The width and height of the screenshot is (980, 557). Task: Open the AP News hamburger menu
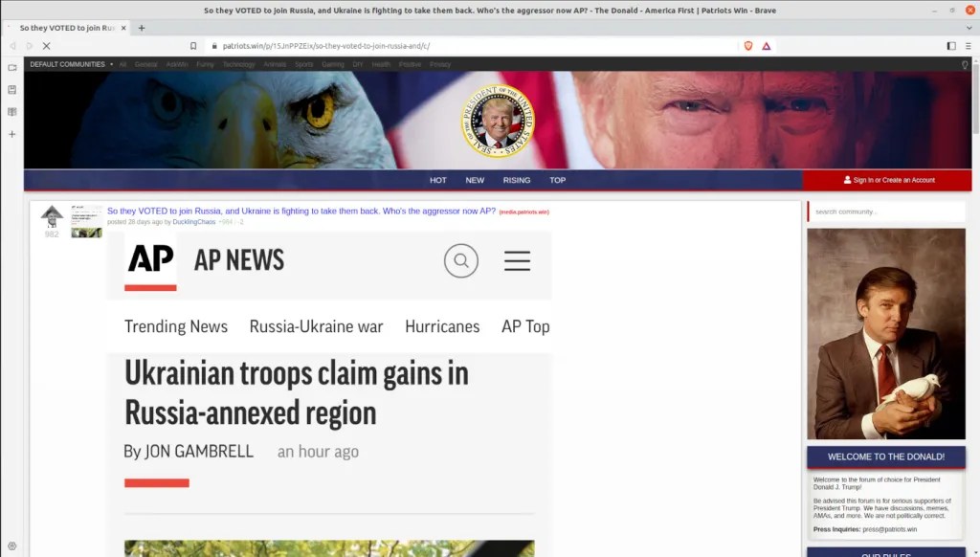point(518,260)
